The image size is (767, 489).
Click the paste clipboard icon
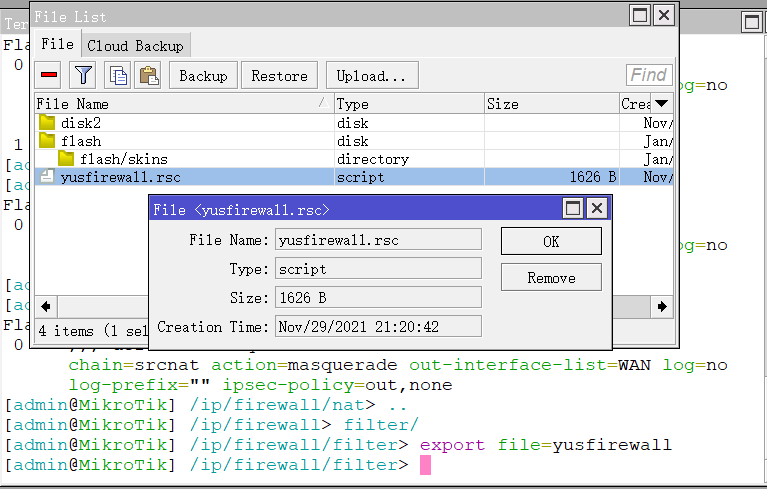point(148,75)
